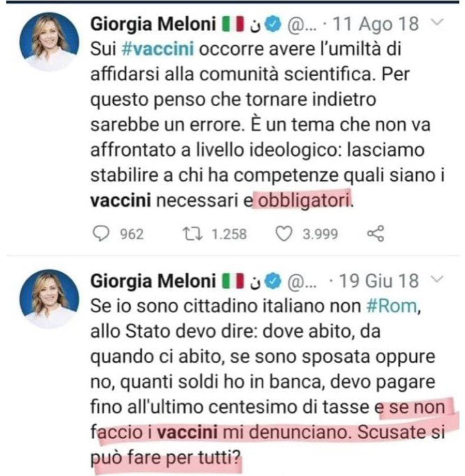Expand the chevron menu on 19 Giu tweet

[x=438, y=279]
